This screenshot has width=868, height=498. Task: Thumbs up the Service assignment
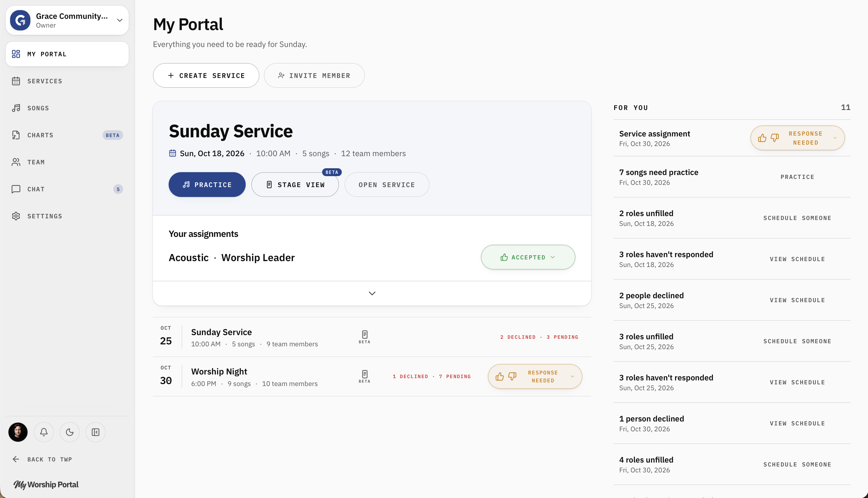coord(762,138)
